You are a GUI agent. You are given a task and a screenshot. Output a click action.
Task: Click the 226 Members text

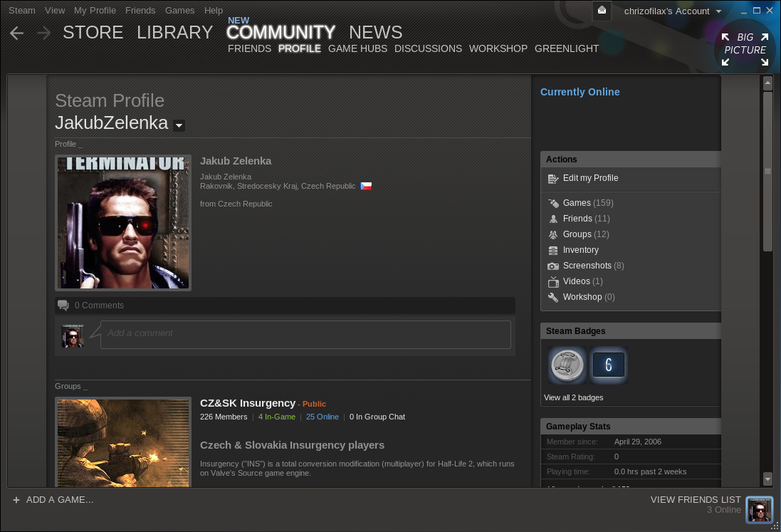(x=223, y=417)
